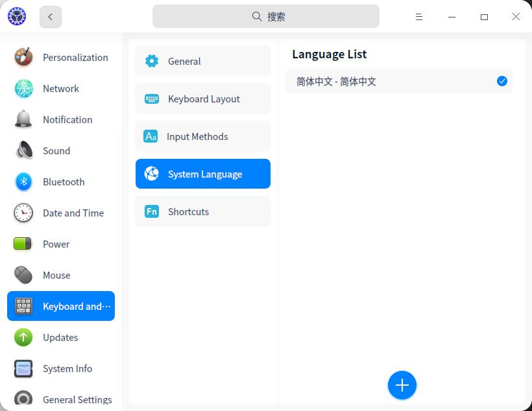
Task: Click the add language plus button
Action: (x=402, y=384)
